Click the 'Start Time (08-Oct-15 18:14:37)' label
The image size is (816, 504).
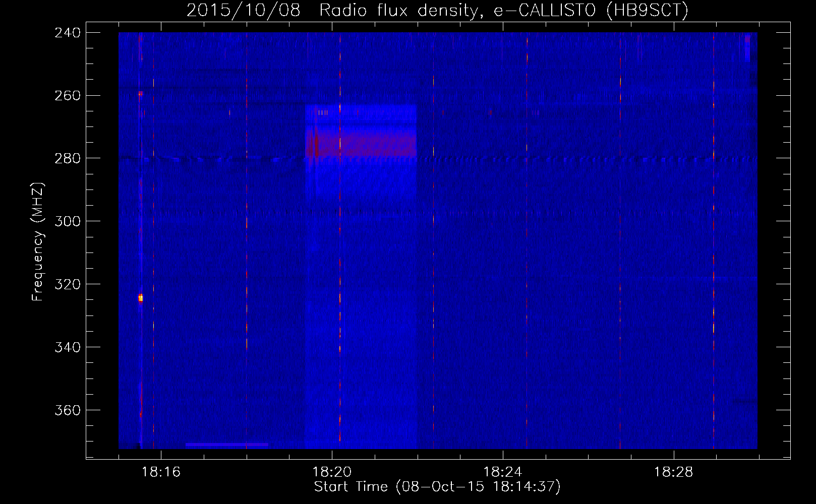coord(437,487)
